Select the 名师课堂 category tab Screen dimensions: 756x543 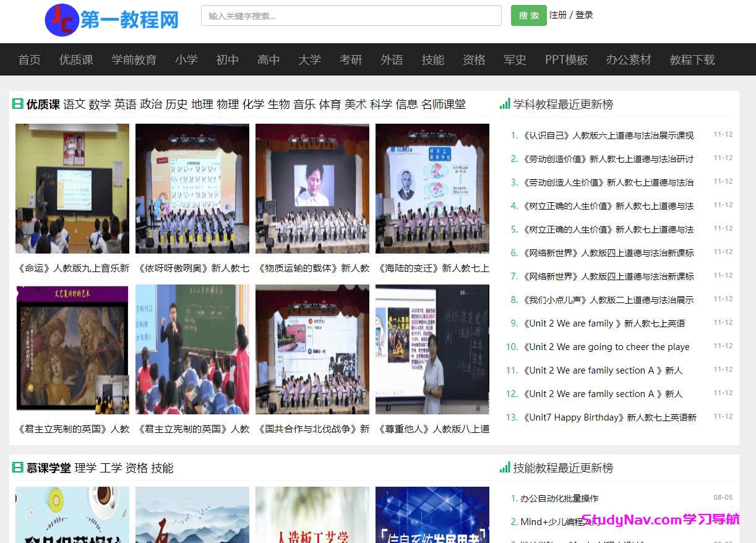pos(444,105)
